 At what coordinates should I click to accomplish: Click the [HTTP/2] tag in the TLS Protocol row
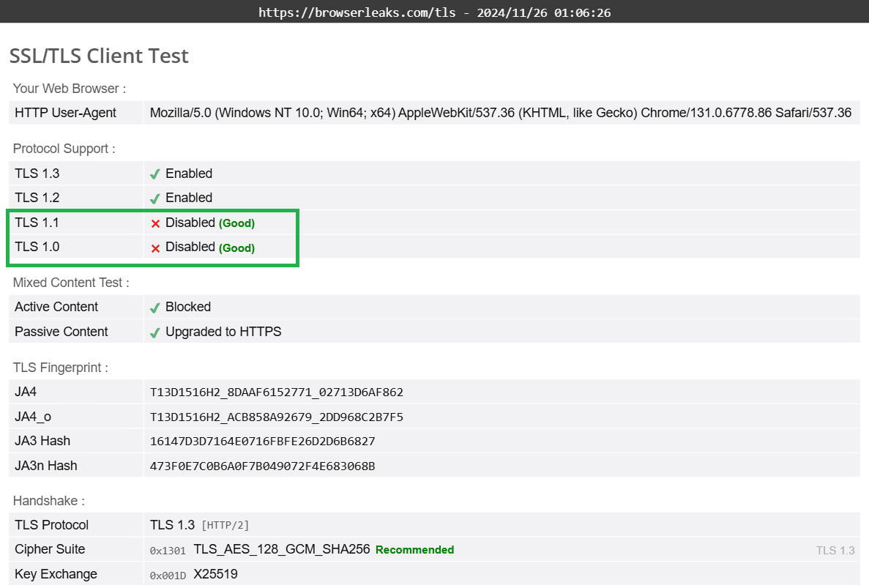tap(225, 525)
